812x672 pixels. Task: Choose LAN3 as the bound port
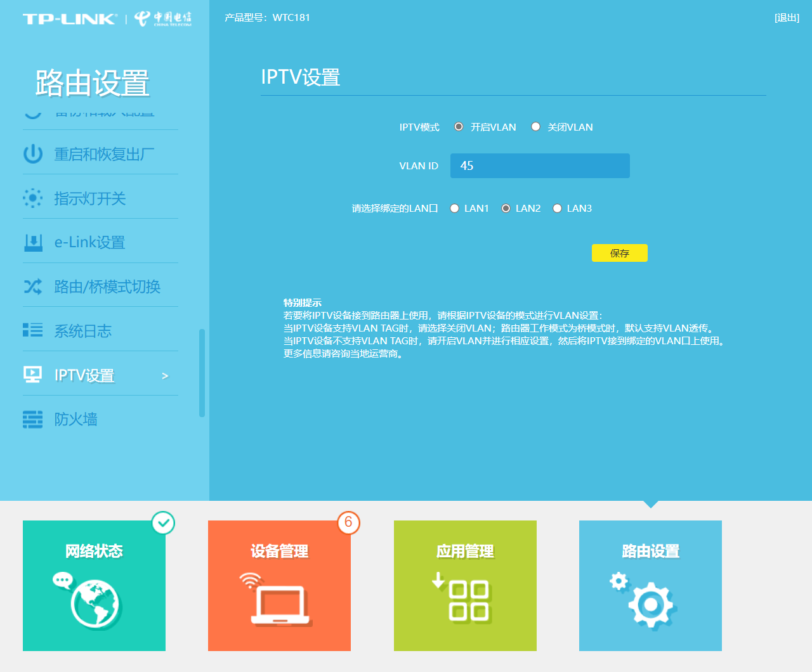(x=557, y=208)
